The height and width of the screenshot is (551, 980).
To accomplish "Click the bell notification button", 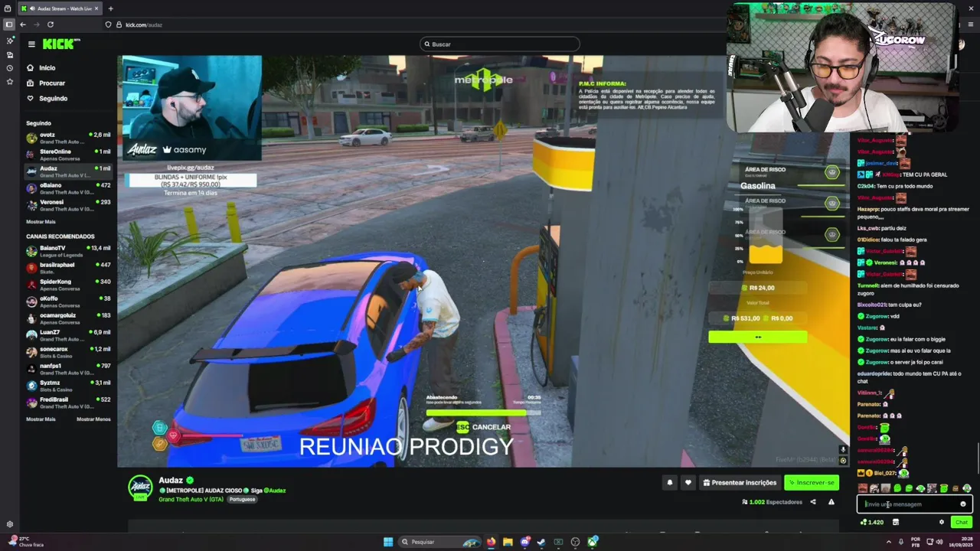I will point(669,483).
